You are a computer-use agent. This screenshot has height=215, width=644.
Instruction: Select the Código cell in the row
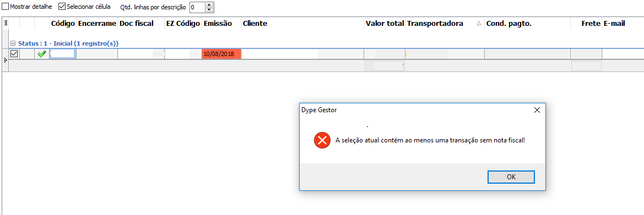point(62,54)
